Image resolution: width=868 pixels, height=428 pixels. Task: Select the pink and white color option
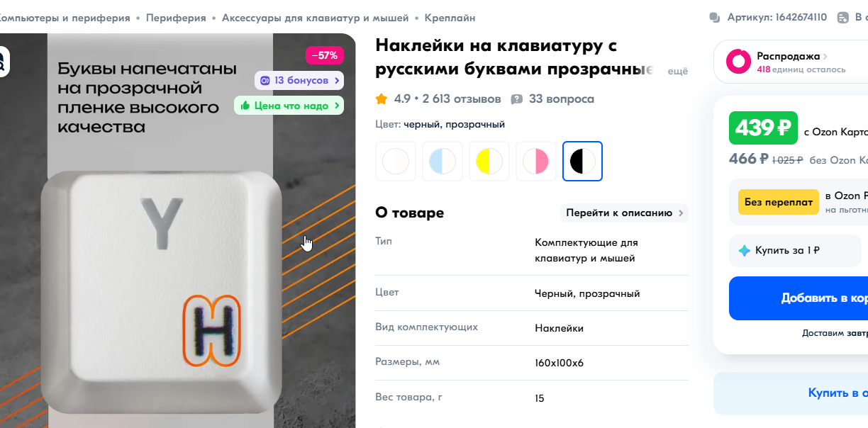tap(536, 162)
